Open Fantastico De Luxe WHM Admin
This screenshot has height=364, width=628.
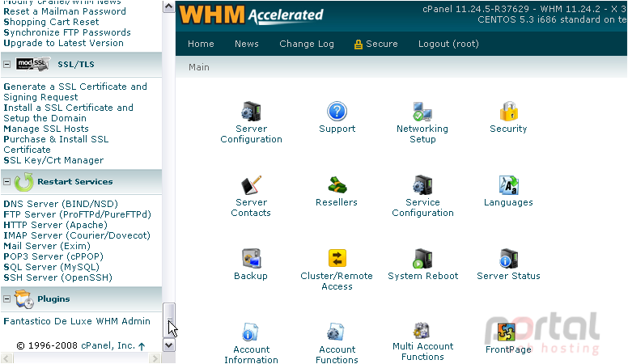tap(77, 321)
